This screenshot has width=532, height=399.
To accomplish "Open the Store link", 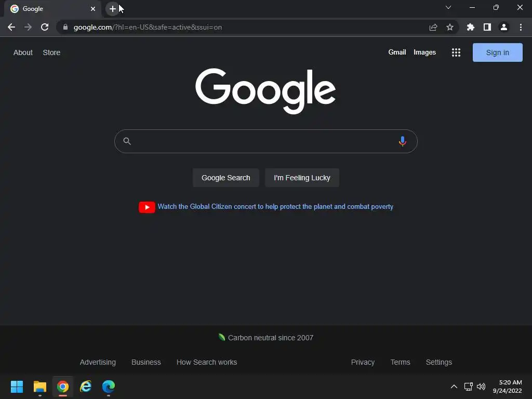I will click(51, 52).
